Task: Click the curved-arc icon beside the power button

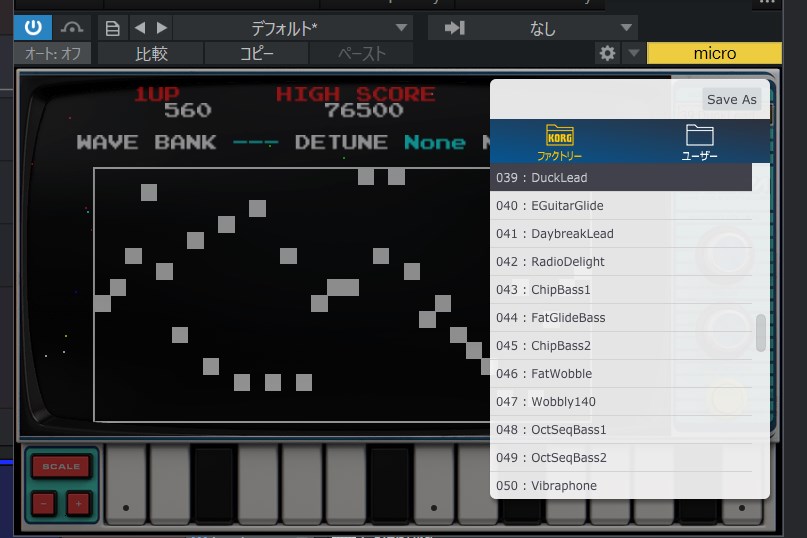Action: point(72,27)
